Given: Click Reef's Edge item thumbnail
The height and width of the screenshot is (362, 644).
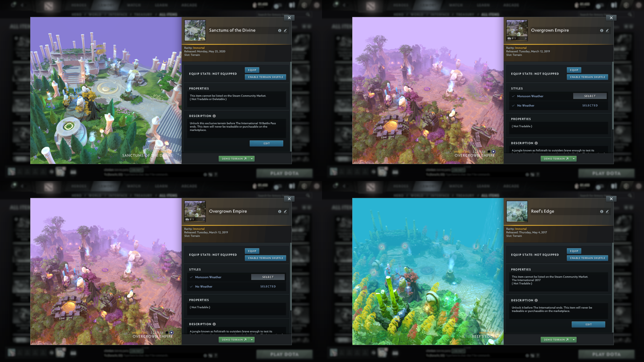Looking at the screenshot, I should click(517, 212).
